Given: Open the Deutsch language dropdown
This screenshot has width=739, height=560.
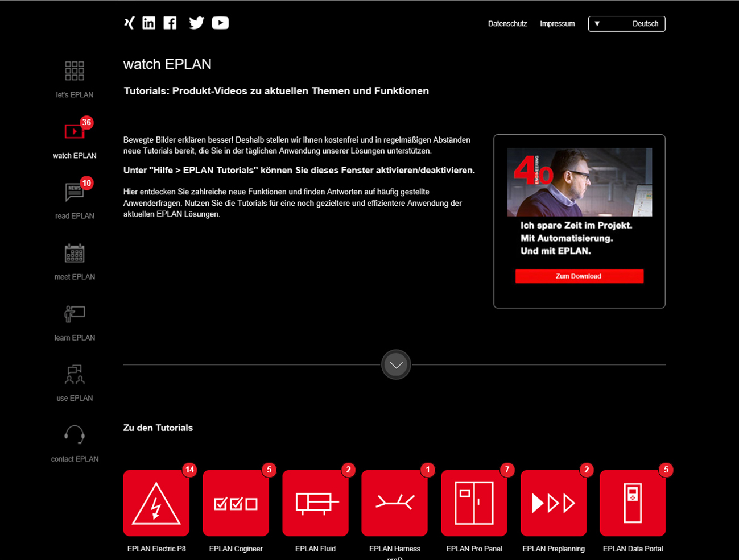Looking at the screenshot, I should click(x=627, y=24).
